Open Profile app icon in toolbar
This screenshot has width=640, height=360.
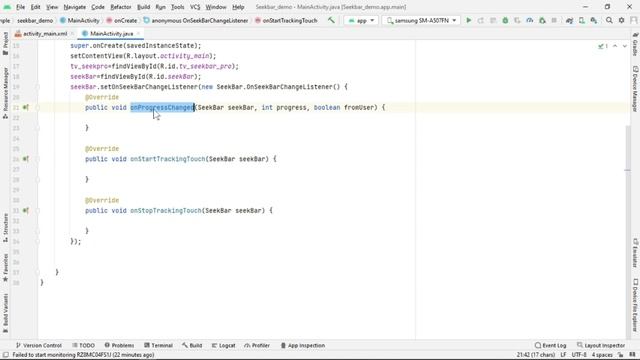pos(529,20)
